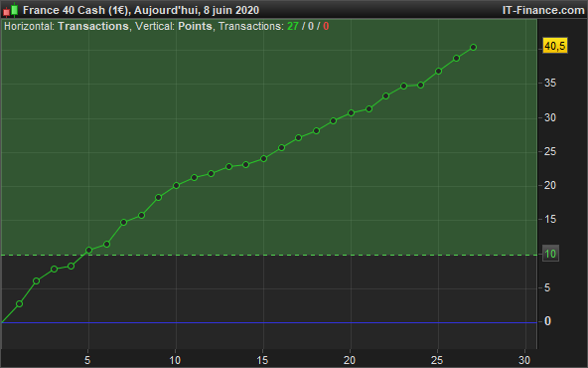The width and height of the screenshot is (588, 368).
Task: Click the yellow 40,5 current value label
Action: [x=554, y=46]
